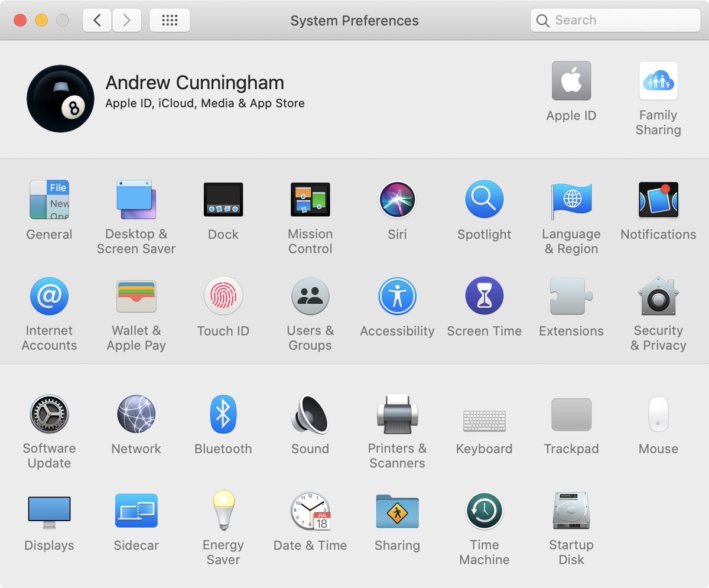
Task: Open Desktop & Screen Saver settings
Action: [x=136, y=200]
